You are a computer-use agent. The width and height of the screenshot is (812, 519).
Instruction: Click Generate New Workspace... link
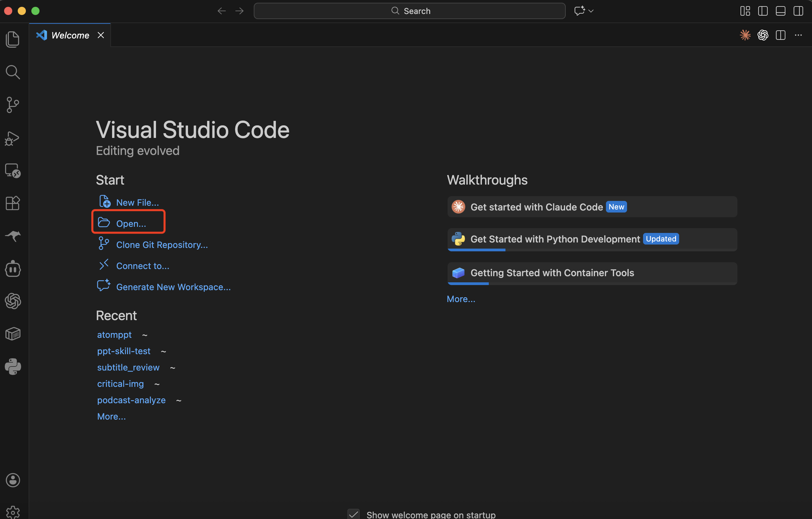[x=173, y=287]
